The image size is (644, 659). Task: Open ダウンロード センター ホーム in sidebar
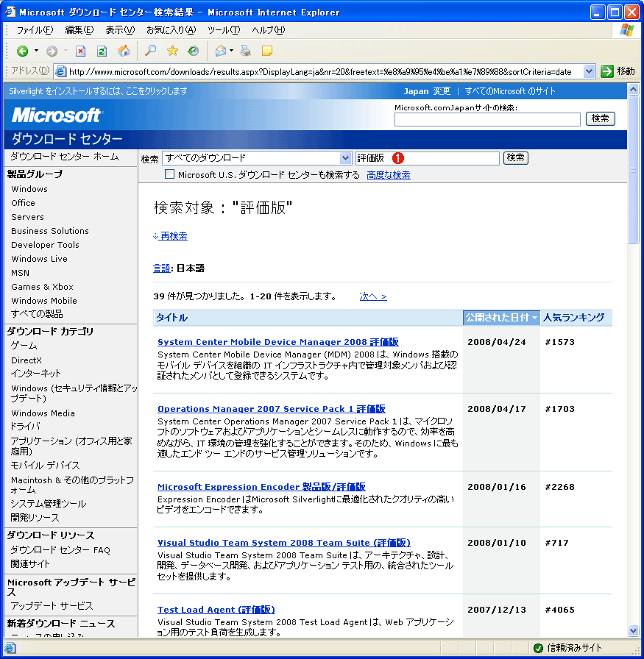pos(65,157)
